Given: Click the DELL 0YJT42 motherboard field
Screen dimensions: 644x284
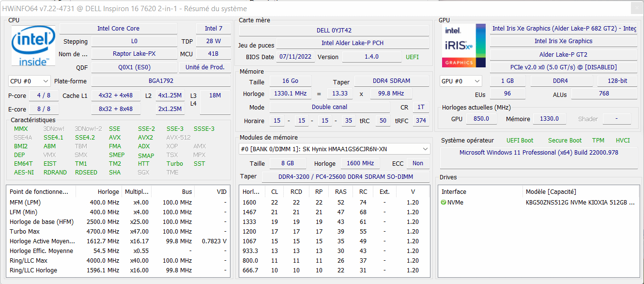Looking at the screenshot, I should [x=334, y=31].
